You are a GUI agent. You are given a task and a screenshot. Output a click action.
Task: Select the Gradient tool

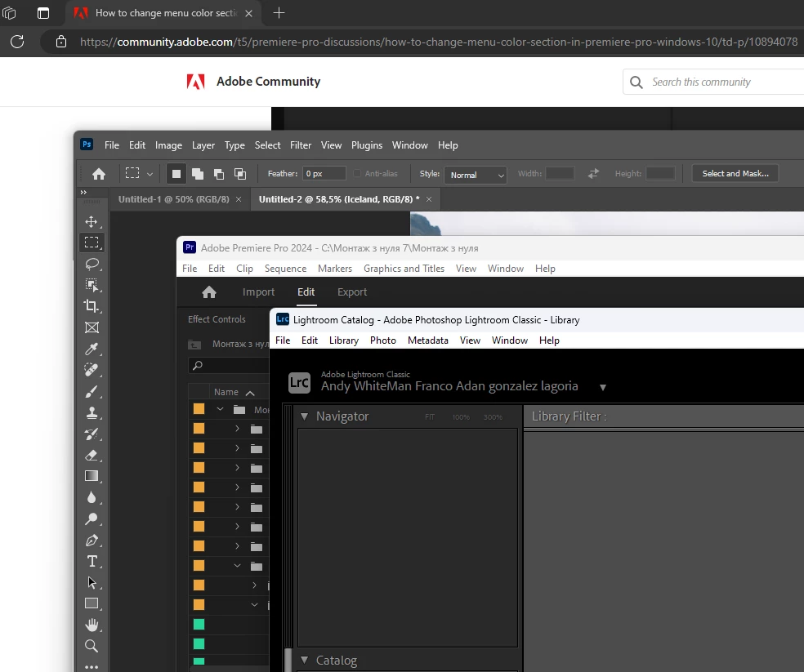point(92,476)
